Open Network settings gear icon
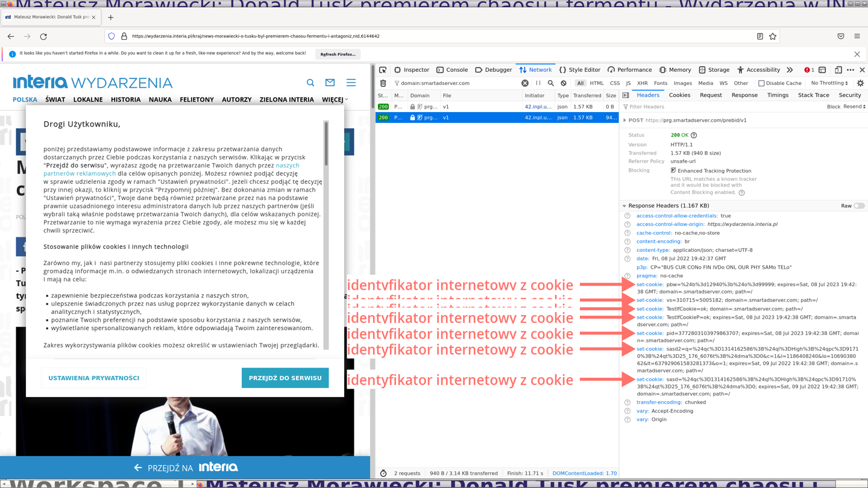 click(x=860, y=83)
